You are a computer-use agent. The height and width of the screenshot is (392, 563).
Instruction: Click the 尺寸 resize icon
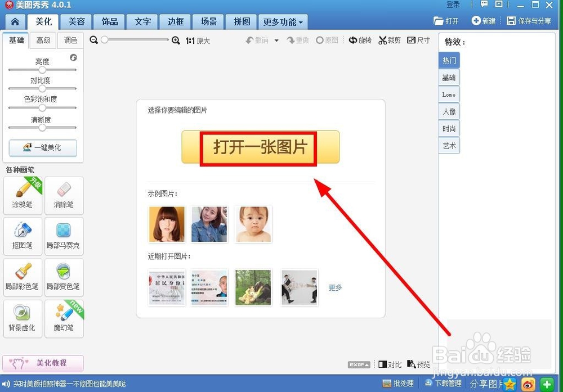point(418,40)
